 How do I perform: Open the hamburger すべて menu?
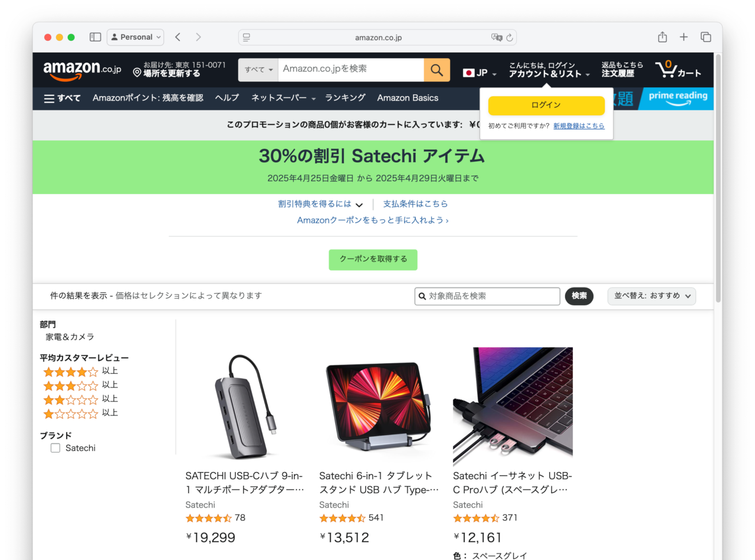click(x=63, y=98)
